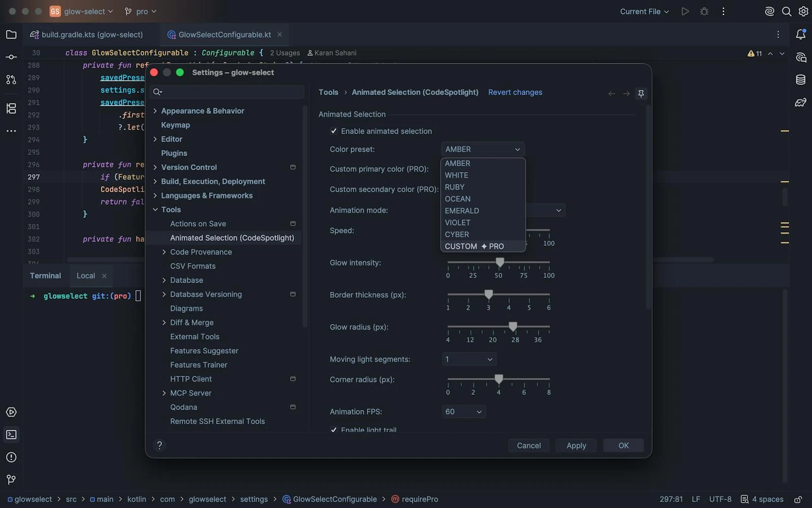Open the Pull Requests tool window icon
This screenshot has width=812, height=508.
tap(11, 80)
